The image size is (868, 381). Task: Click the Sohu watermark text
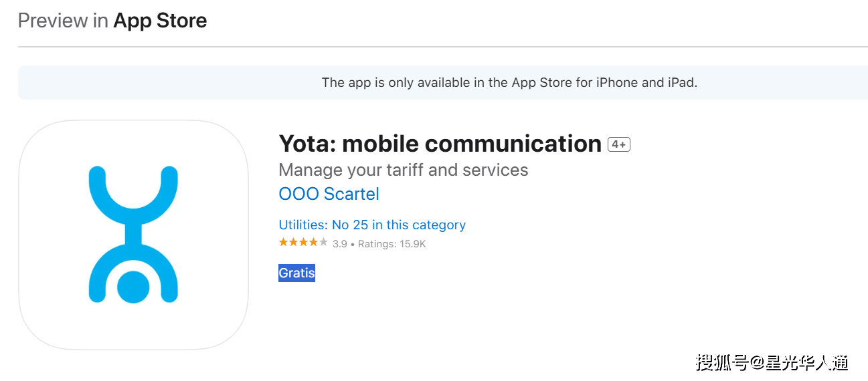click(772, 362)
